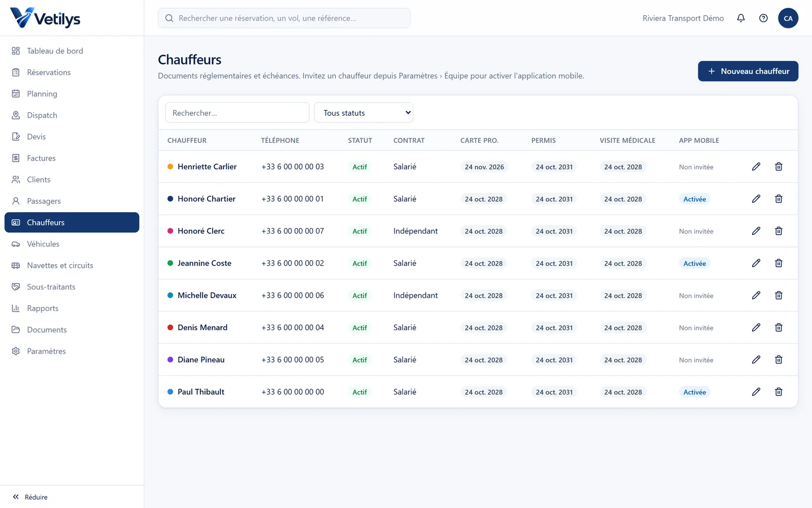Go to Tableau de bord
Screen dimensions: 812x508
[x=72, y=51]
